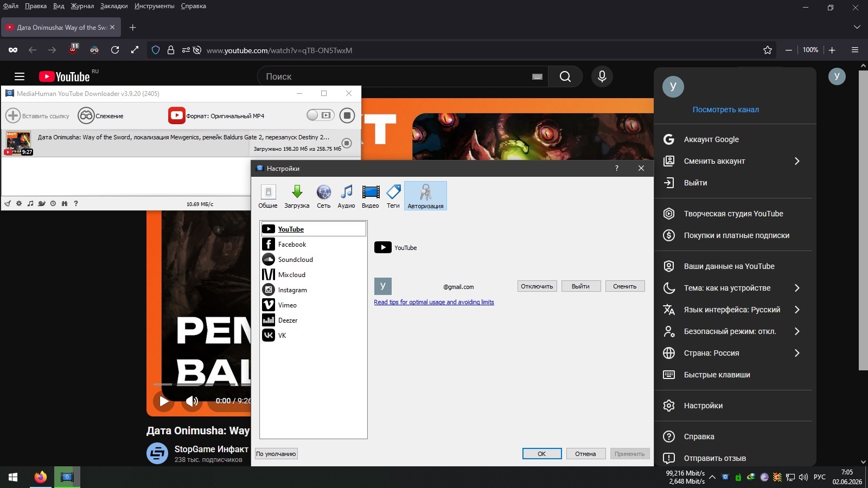
Task: Click the help question mark in Настройки title bar
Action: [x=617, y=168]
